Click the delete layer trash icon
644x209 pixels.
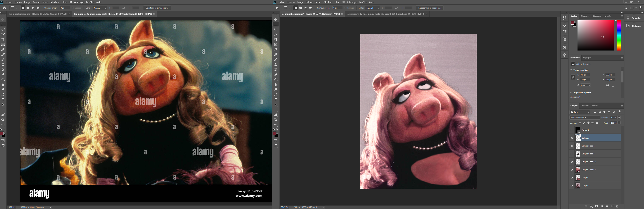coord(617,206)
